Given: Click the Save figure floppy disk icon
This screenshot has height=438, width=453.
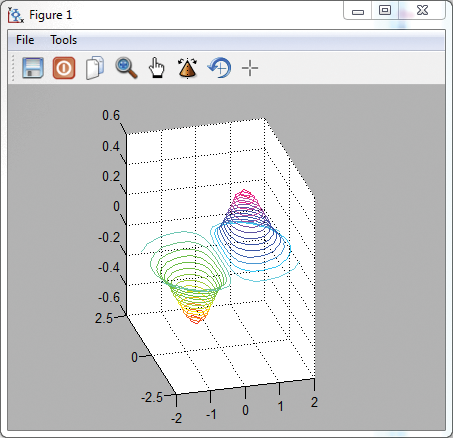Looking at the screenshot, I should point(33,68).
